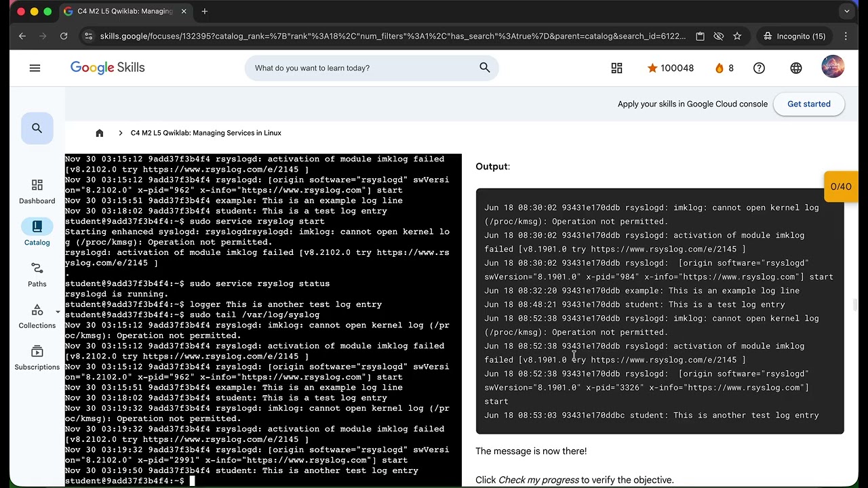Click the lab title breadcrumb text

pyautogui.click(x=205, y=133)
